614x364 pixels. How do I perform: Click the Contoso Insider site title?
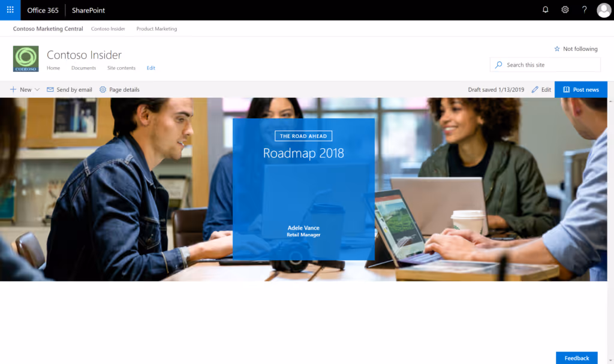coord(84,55)
